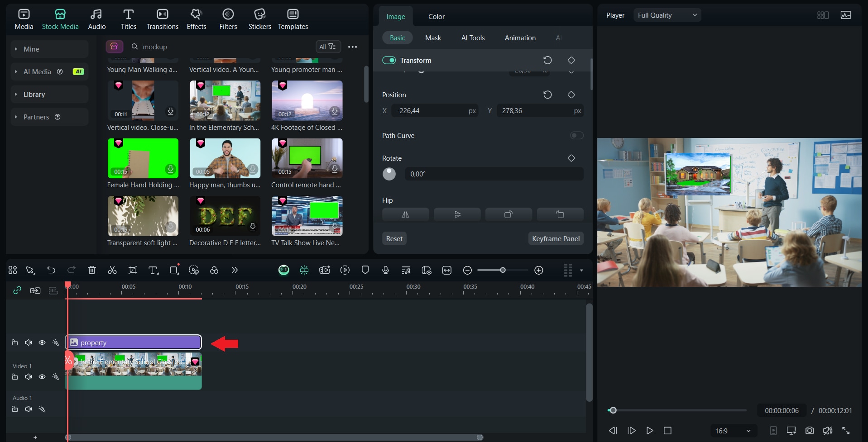
Task: Click the timeline zoom slider handle
Action: pyautogui.click(x=503, y=270)
